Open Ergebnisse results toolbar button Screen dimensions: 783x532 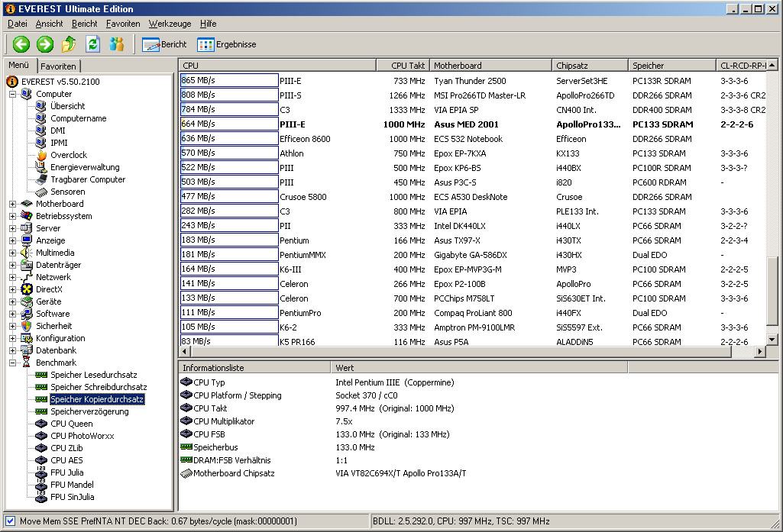(x=227, y=44)
